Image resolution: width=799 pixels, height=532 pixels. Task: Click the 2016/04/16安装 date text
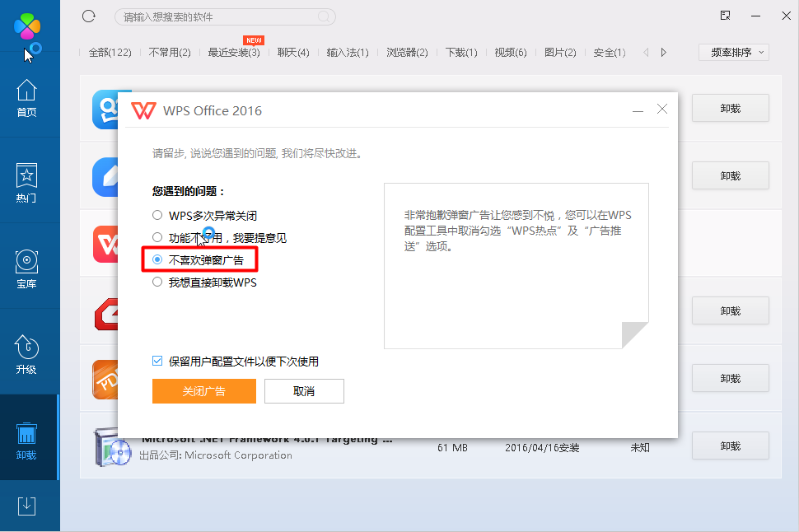coord(542,447)
